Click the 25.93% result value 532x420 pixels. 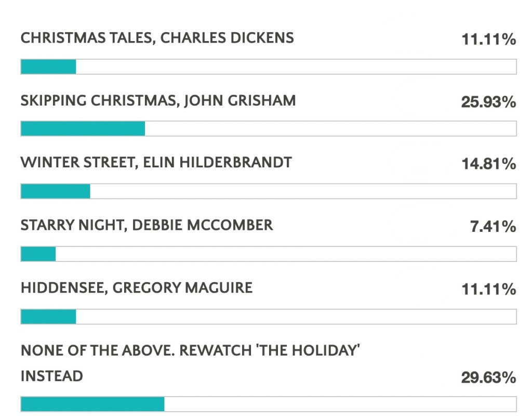(x=488, y=101)
